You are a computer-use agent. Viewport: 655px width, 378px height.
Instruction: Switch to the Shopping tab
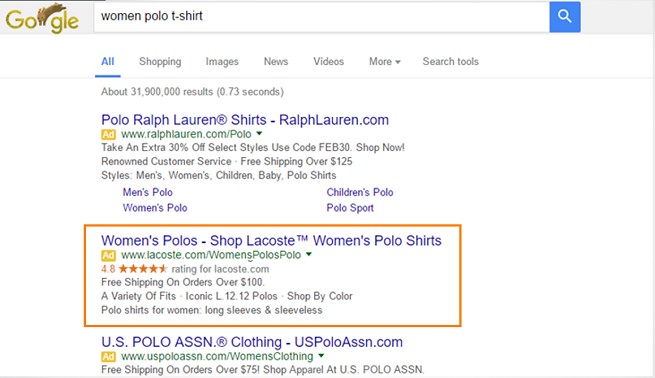coord(160,61)
